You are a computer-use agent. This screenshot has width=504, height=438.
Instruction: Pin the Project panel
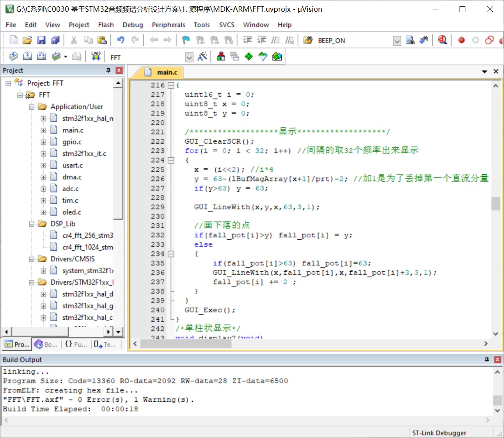tap(108, 70)
